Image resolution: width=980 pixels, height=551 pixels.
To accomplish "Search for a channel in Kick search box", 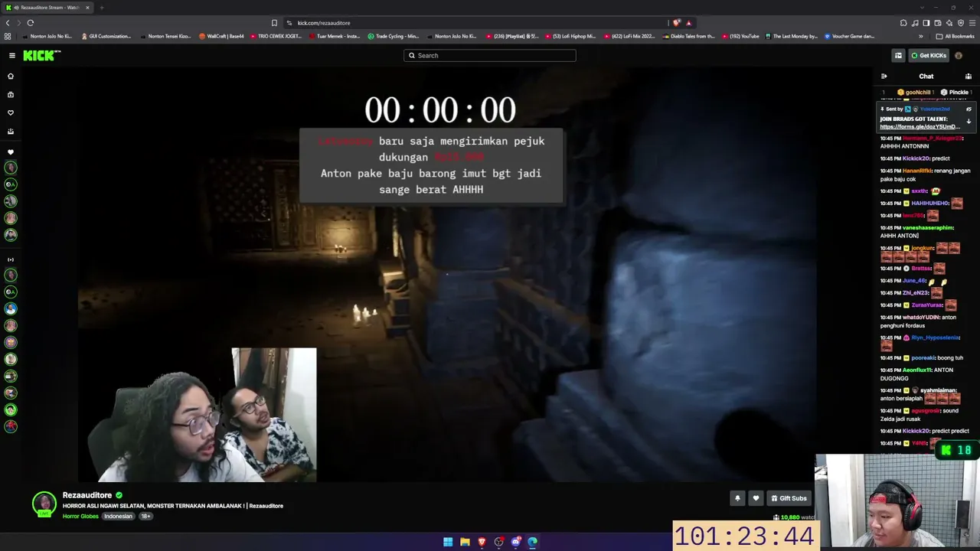I will (490, 55).
